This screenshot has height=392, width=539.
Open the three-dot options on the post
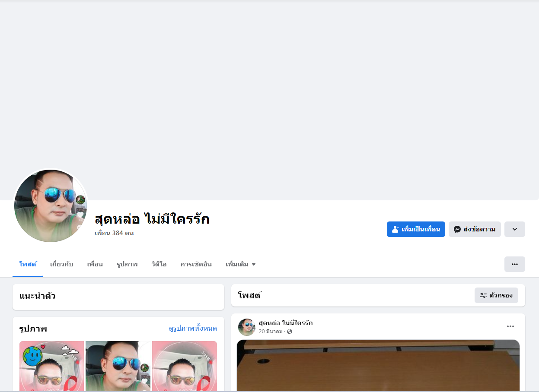tap(510, 326)
